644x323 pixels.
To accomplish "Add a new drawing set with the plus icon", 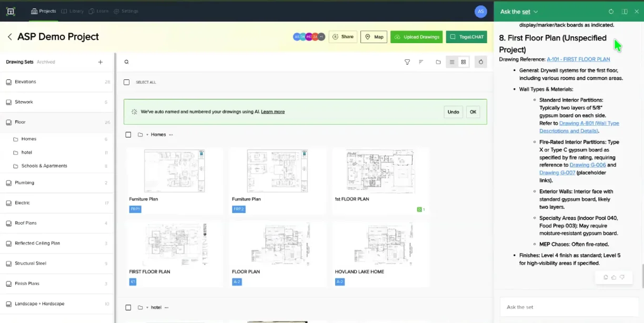I will [x=100, y=62].
